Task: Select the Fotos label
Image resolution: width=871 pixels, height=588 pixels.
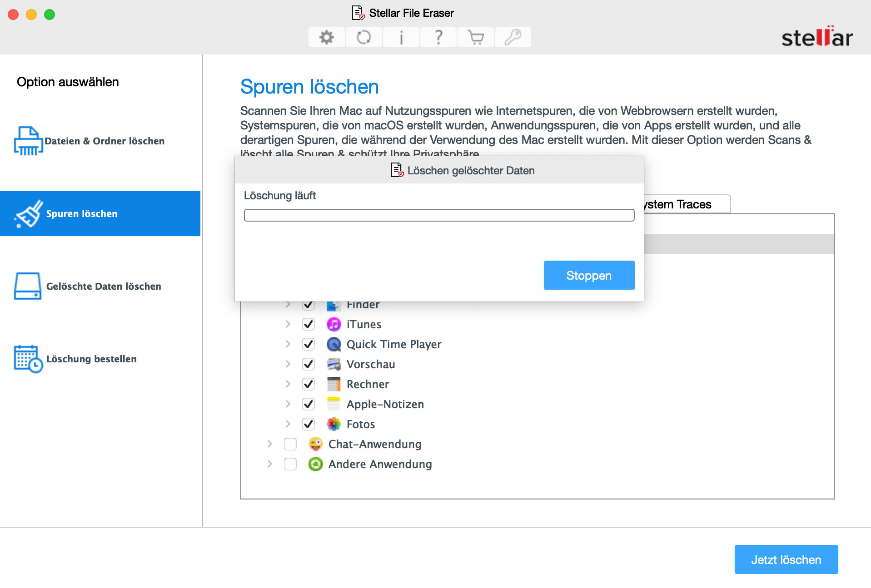Action: coord(361,424)
